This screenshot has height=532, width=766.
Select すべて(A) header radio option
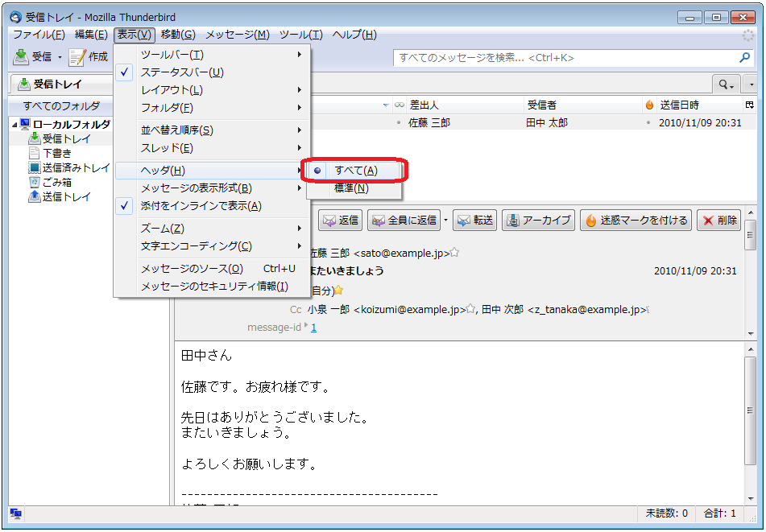[x=354, y=171]
